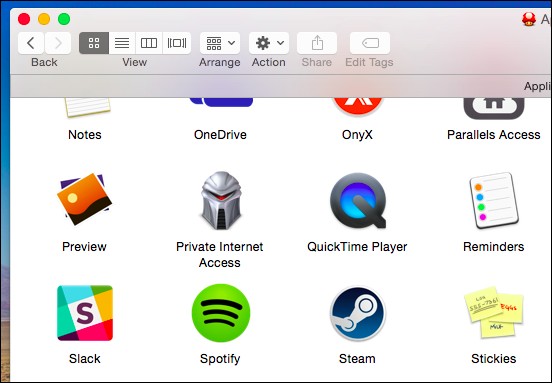Open the Arrange dropdown
Image resolution: width=552 pixels, height=383 pixels.
tap(220, 43)
